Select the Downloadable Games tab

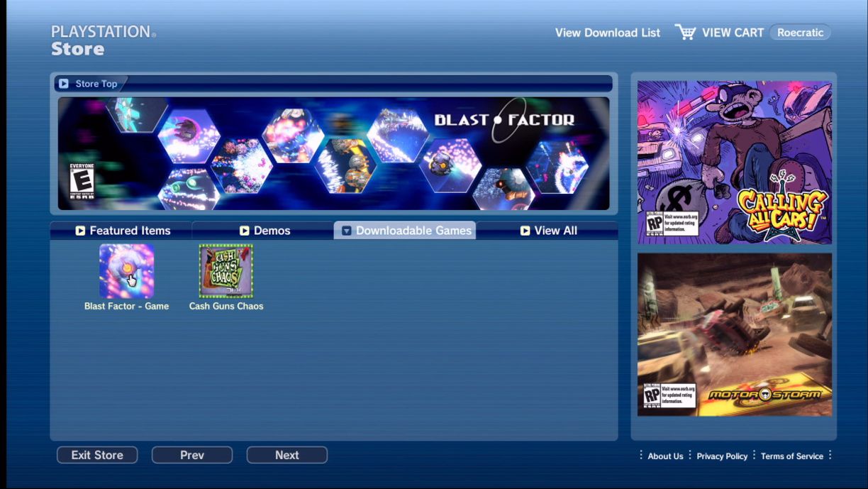tap(405, 231)
